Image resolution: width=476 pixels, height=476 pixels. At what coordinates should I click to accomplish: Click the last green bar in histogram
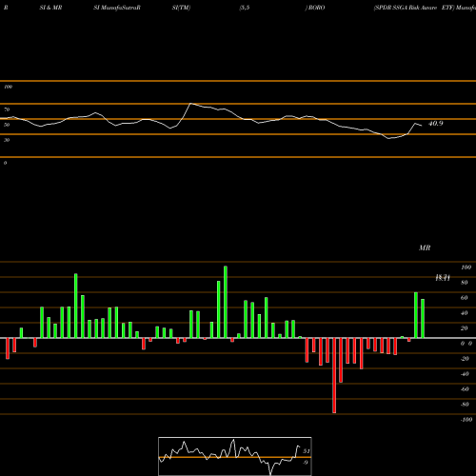coord(423,319)
